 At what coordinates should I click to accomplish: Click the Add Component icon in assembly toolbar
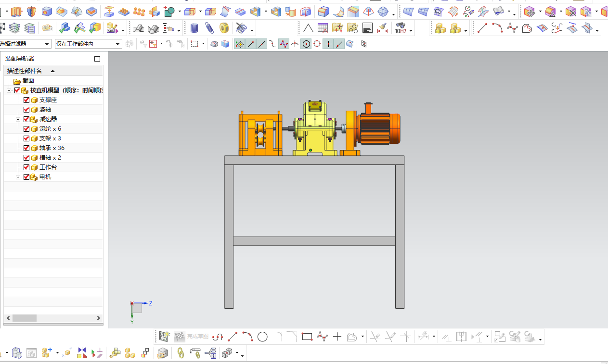(47, 353)
